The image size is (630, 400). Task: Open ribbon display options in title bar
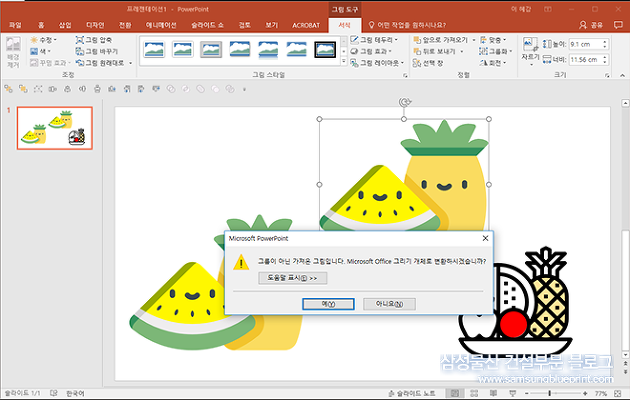548,9
